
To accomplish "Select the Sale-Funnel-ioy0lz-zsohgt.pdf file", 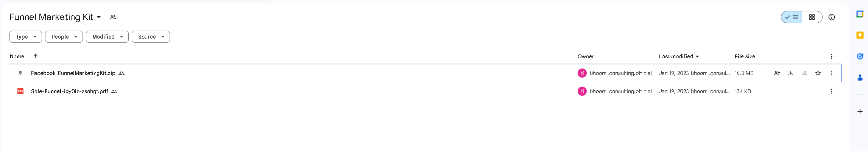I will point(425,91).
